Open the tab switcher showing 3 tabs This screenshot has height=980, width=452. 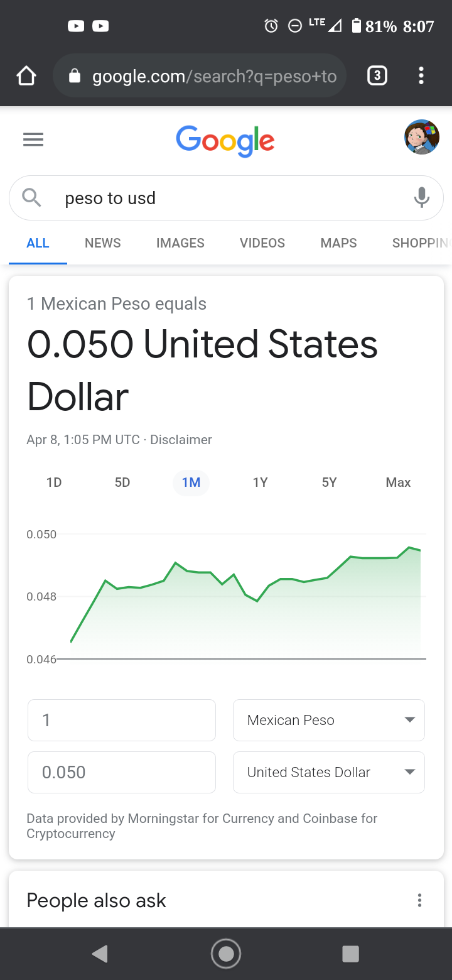point(377,77)
